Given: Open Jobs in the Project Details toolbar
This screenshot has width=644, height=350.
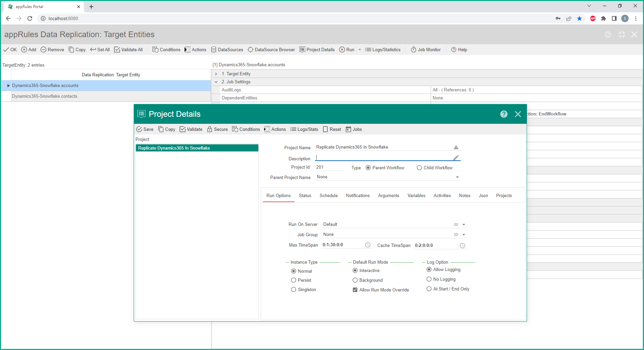Looking at the screenshot, I should click(x=354, y=129).
